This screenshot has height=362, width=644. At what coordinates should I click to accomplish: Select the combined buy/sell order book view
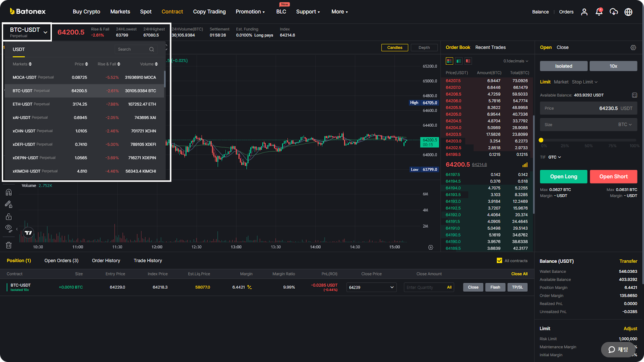point(449,61)
